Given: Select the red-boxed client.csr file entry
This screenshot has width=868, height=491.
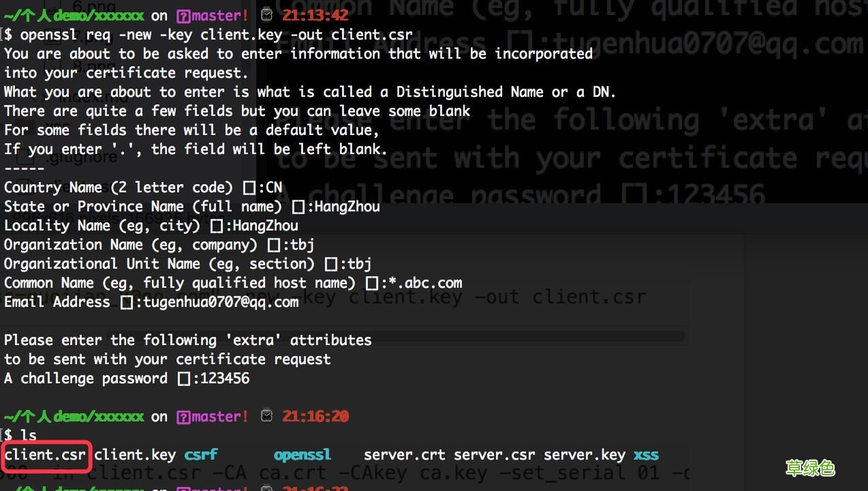Looking at the screenshot, I should point(45,454).
